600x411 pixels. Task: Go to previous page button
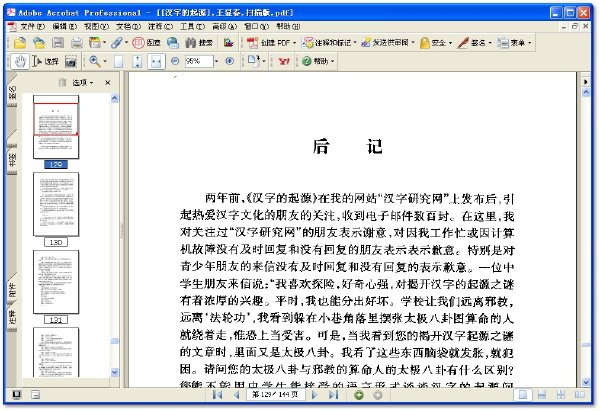point(237,395)
